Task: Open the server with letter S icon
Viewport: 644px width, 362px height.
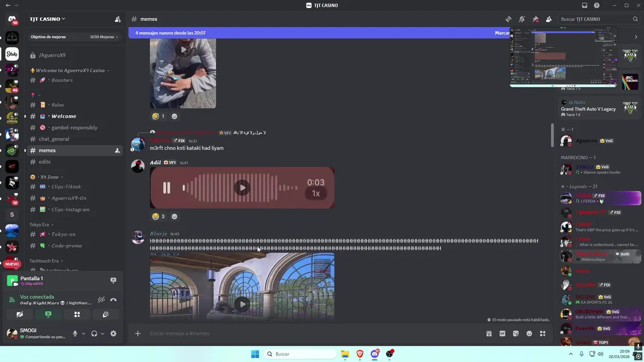Action: pos(12,215)
